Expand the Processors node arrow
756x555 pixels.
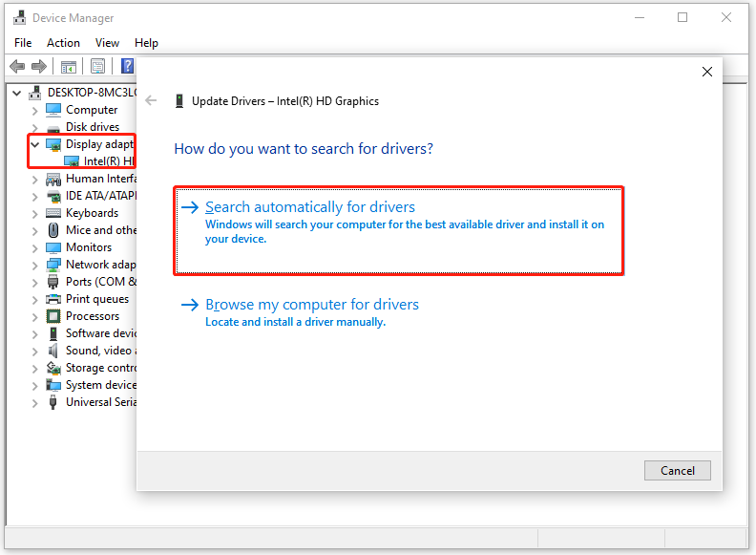(34, 317)
